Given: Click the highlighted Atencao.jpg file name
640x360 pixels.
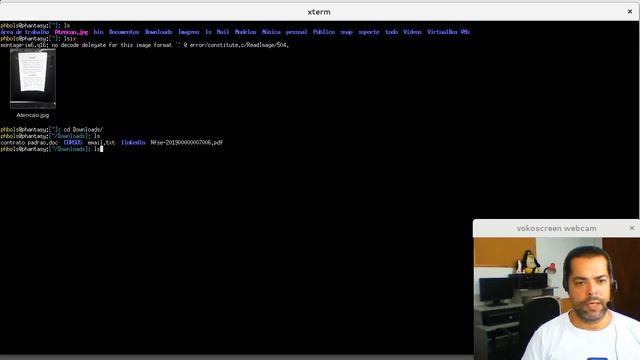Looking at the screenshot, I should tap(71, 32).
